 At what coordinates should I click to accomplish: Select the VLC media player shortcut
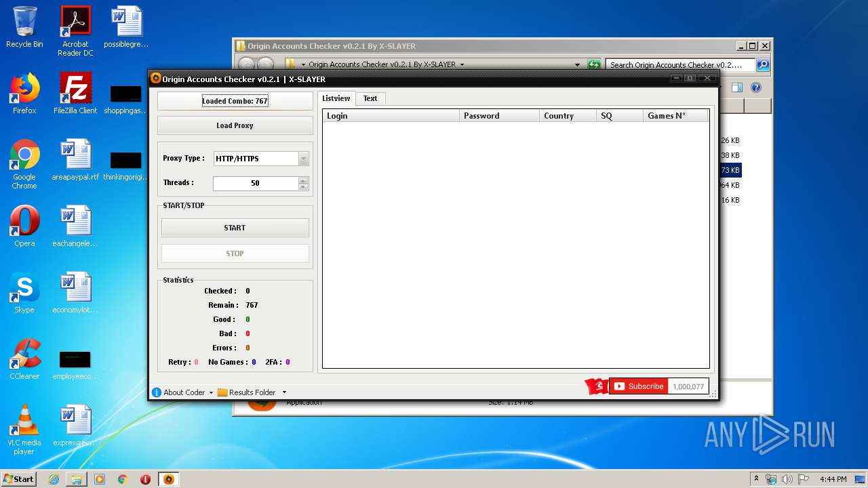point(24,430)
